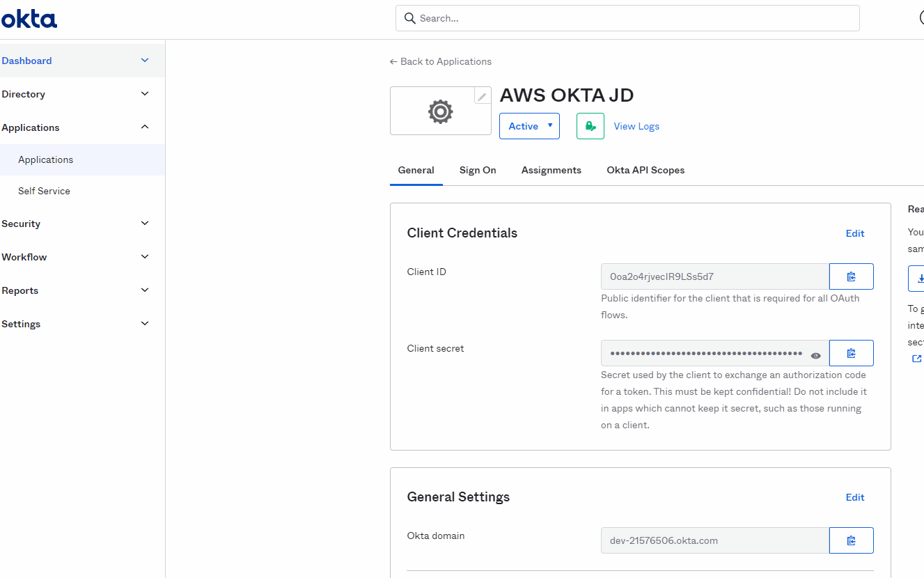Click the Applications section heading in sidebar
Image resolution: width=924 pixels, height=578 pixels.
31,127
